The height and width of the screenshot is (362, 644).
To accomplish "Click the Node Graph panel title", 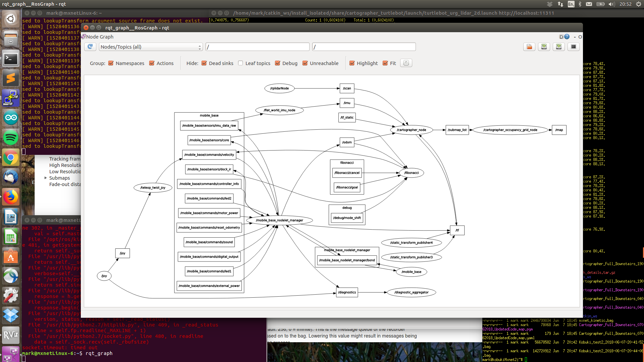I will tap(99, 37).
